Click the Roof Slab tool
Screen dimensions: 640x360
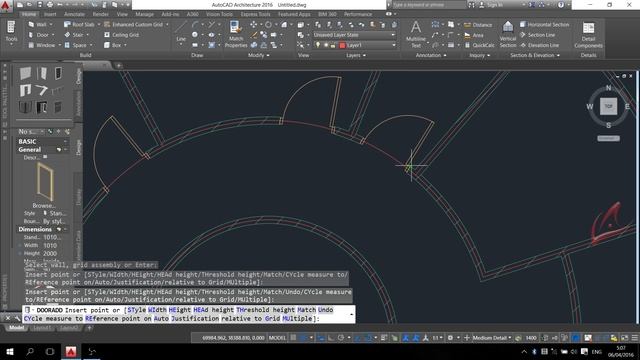click(x=79, y=24)
